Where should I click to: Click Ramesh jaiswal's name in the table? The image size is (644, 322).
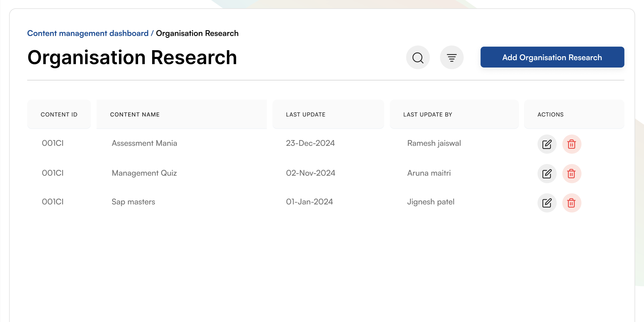point(434,143)
